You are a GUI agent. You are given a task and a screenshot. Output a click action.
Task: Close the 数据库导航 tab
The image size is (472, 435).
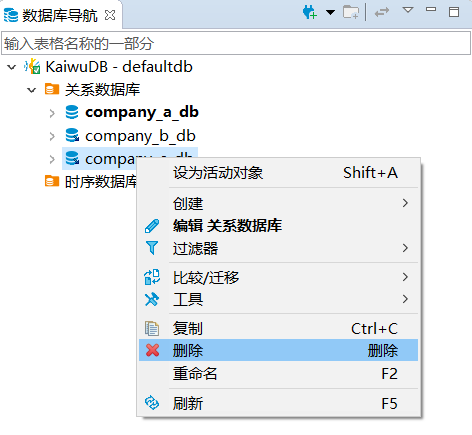pyautogui.click(x=110, y=15)
